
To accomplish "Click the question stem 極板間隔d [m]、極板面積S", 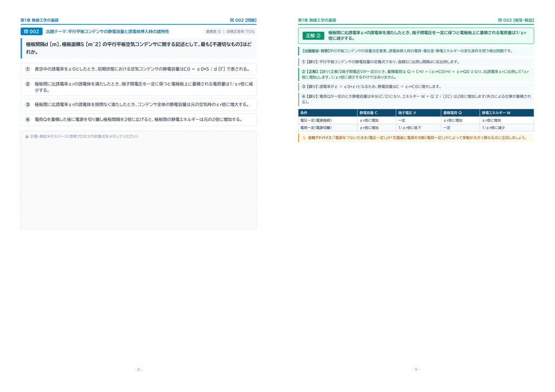I will click(139, 48).
